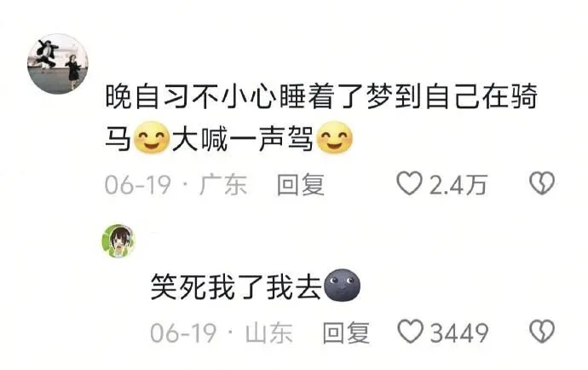The height and width of the screenshot is (370, 588).
Task: Click the dark moon face emoji
Action: point(342,286)
